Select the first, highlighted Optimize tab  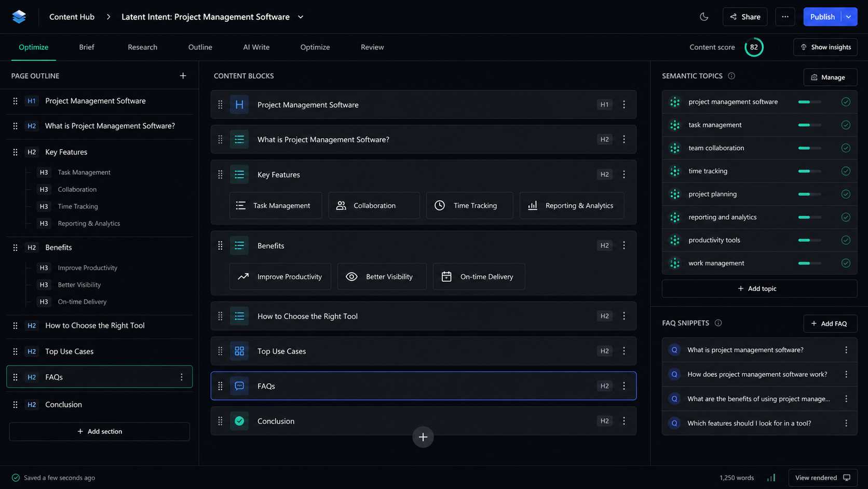coord(33,47)
